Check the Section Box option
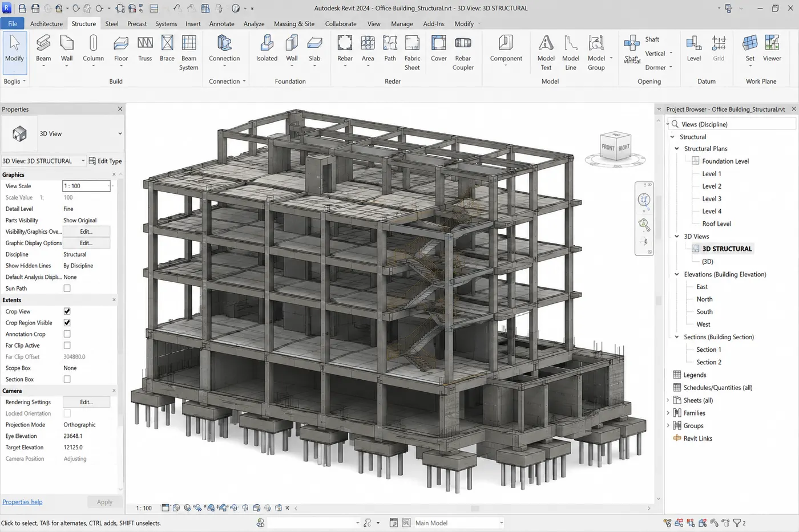Viewport: 799px width, 532px height. (x=67, y=379)
